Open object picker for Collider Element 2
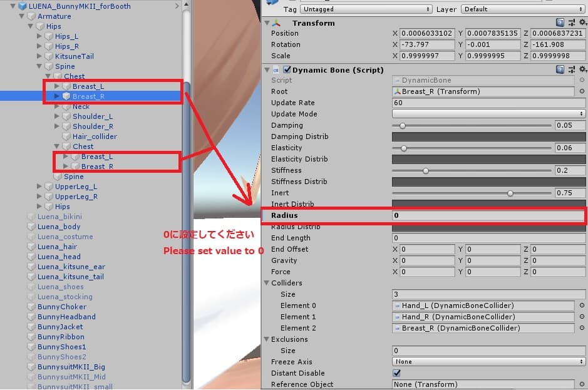Viewport: 588px width, 390px height. tap(582, 328)
